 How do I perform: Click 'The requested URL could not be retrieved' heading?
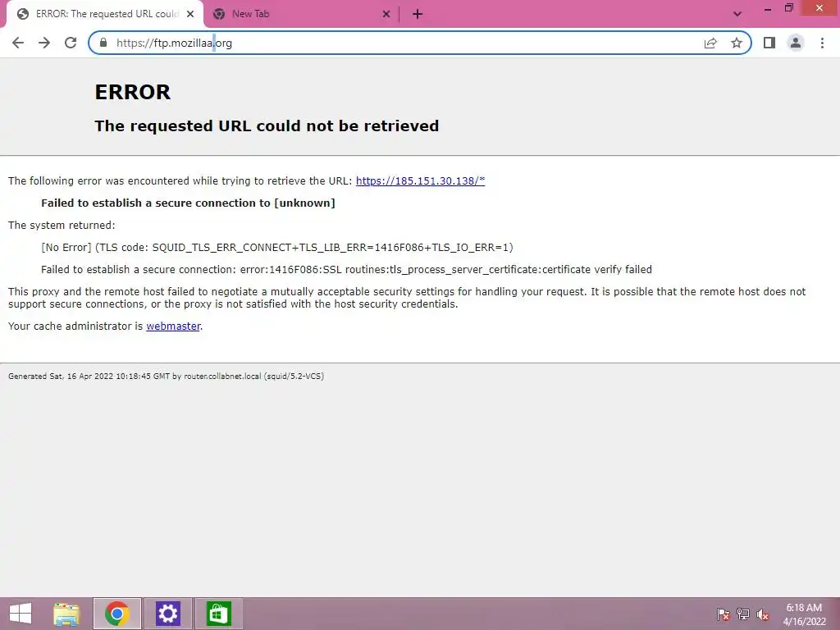(267, 126)
